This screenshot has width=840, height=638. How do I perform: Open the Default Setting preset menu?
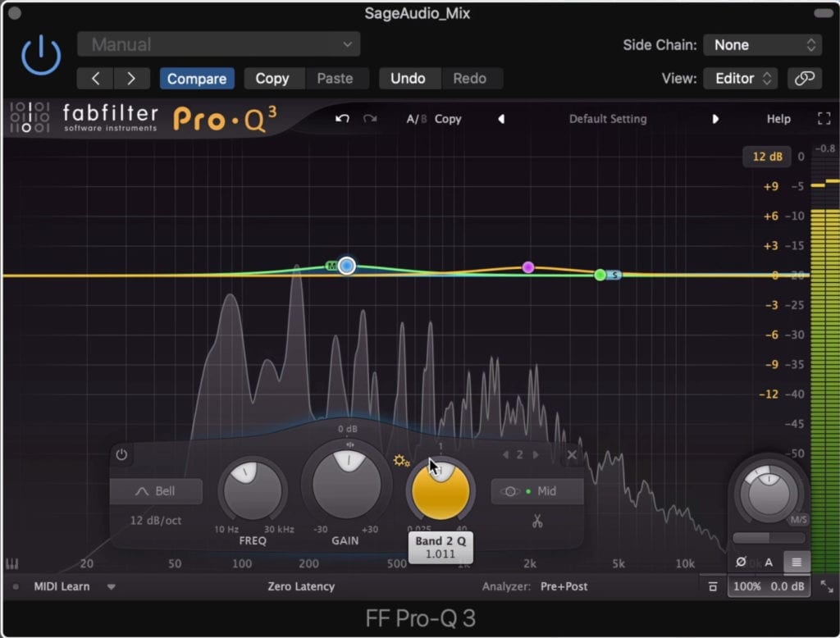(608, 119)
